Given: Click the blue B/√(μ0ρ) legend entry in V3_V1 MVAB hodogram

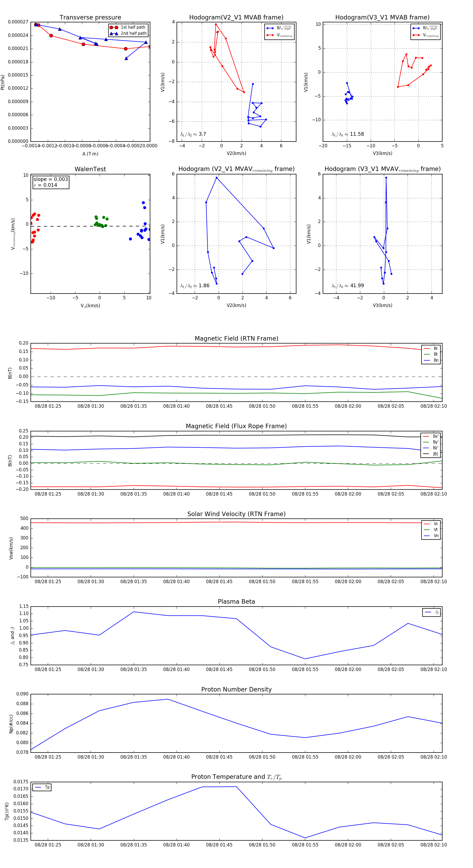Looking at the screenshot, I should point(425,28).
